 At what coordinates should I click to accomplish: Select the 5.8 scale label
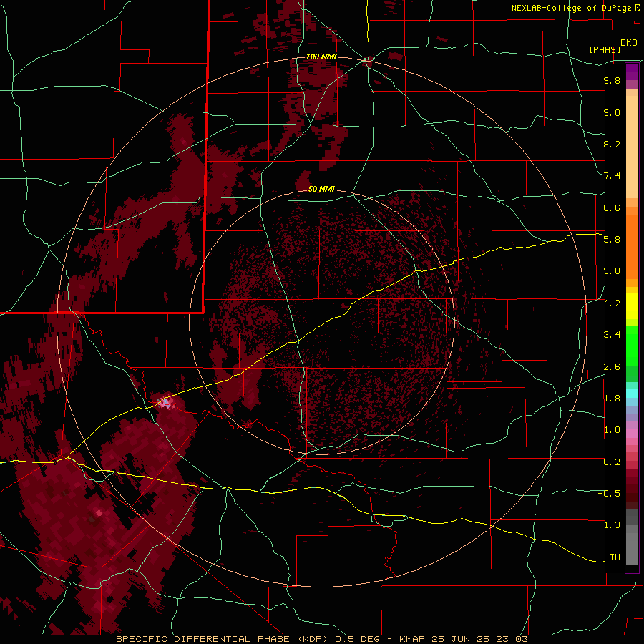tap(612, 240)
